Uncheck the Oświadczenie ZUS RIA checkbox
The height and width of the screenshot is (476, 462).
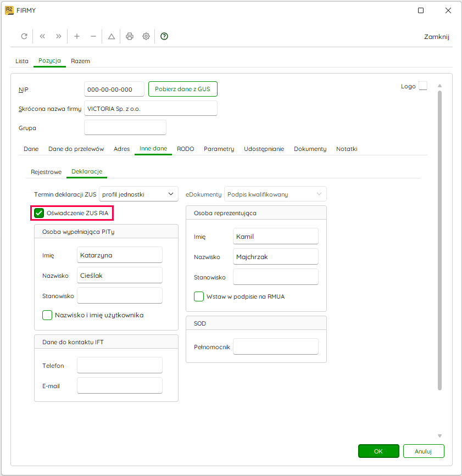tap(39, 213)
